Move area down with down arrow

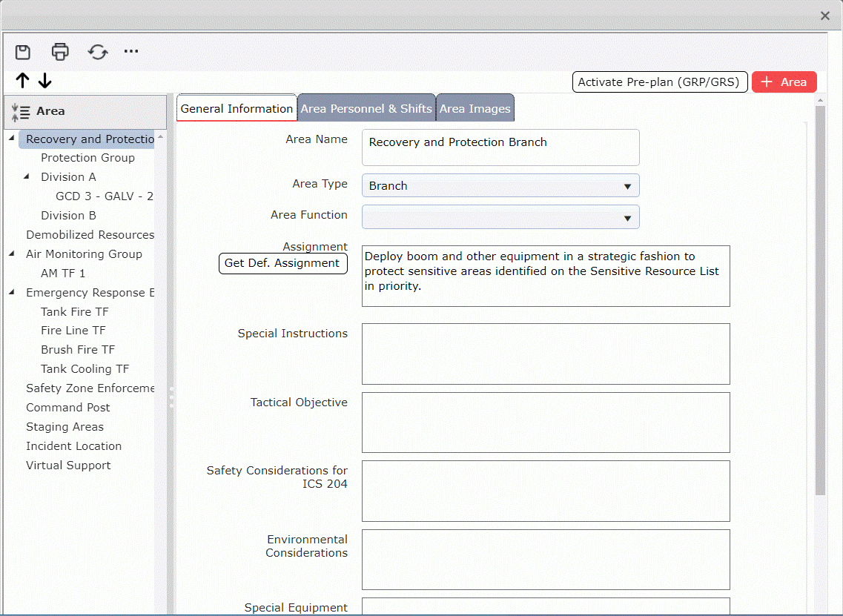(45, 81)
